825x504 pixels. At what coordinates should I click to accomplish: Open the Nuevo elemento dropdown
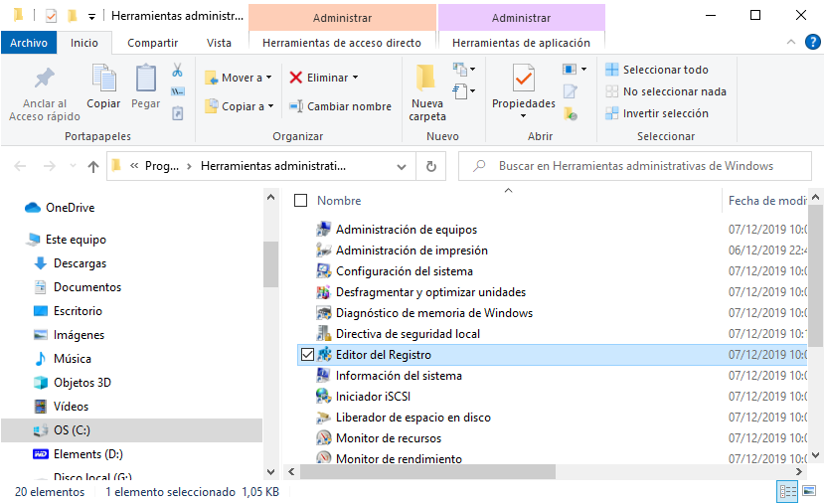click(x=464, y=70)
